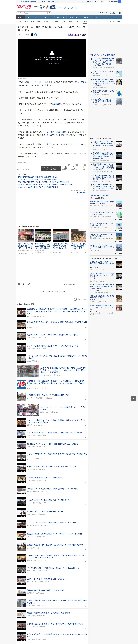Open the JA仙台 誕生 video thumbnail
138x644 pixels.
[x=61, y=235]
